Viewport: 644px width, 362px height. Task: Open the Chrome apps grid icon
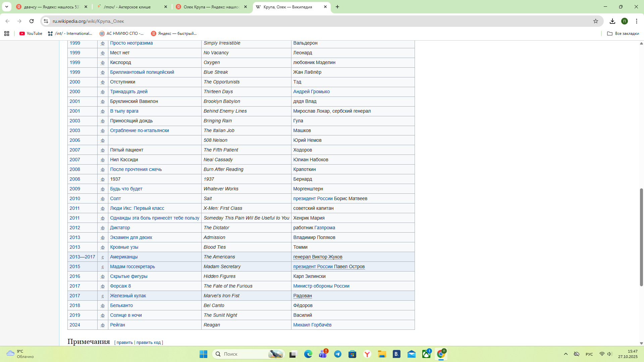pyautogui.click(x=7, y=34)
